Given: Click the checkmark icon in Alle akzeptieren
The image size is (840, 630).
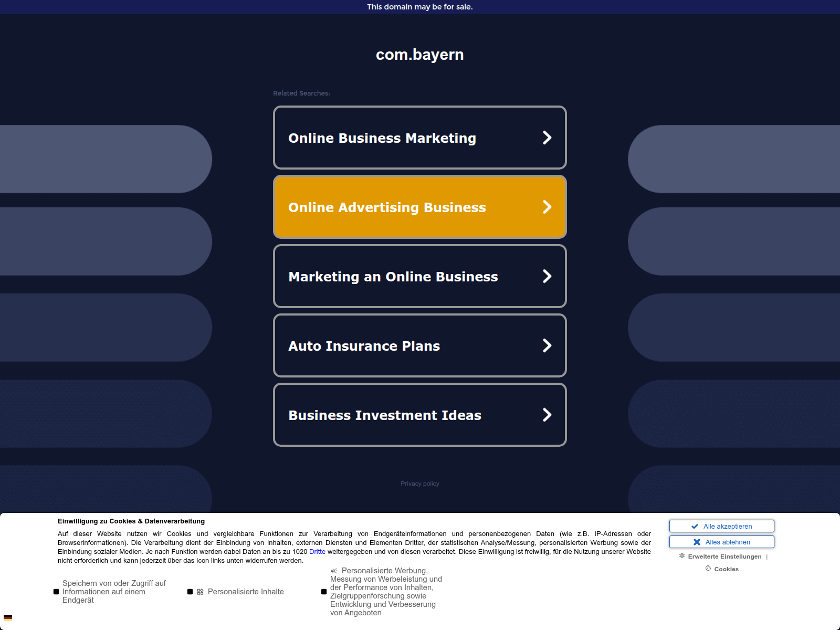Looking at the screenshot, I should tap(695, 526).
